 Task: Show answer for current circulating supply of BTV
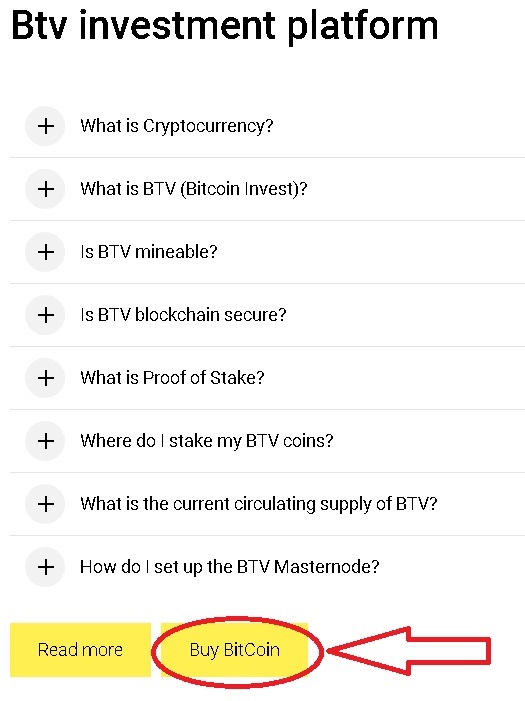(x=258, y=504)
